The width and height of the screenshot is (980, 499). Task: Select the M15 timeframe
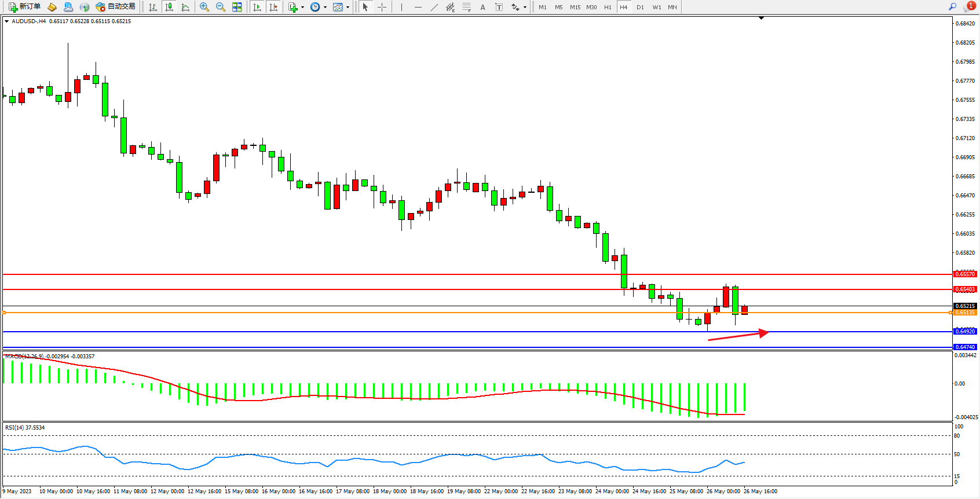pyautogui.click(x=575, y=7)
